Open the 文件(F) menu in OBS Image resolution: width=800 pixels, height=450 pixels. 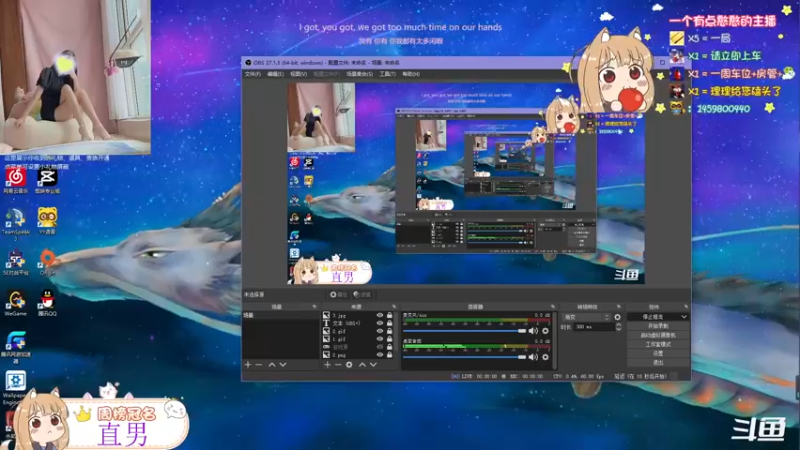click(253, 74)
